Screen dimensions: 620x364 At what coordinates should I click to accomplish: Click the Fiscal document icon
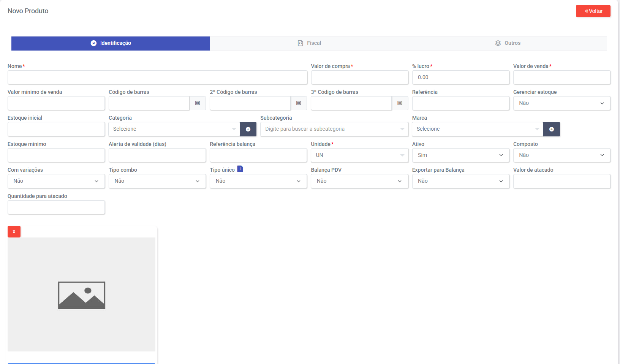coord(300,43)
